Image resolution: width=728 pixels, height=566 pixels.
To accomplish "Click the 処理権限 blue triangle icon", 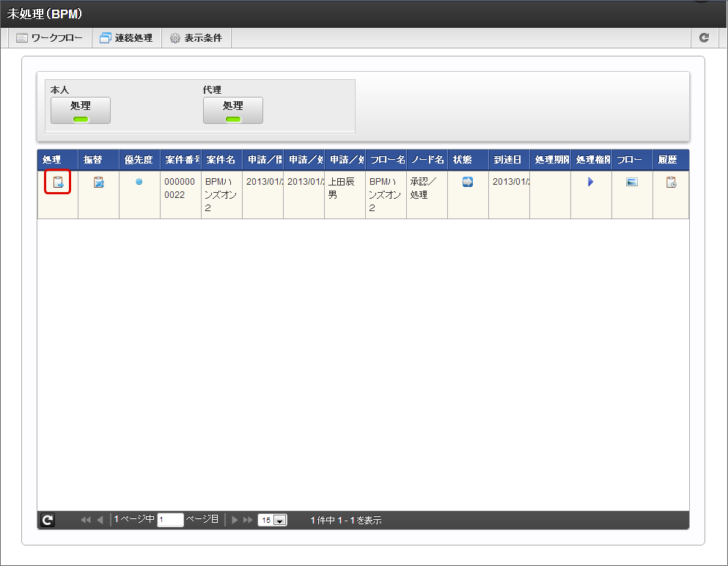I will pyautogui.click(x=590, y=182).
